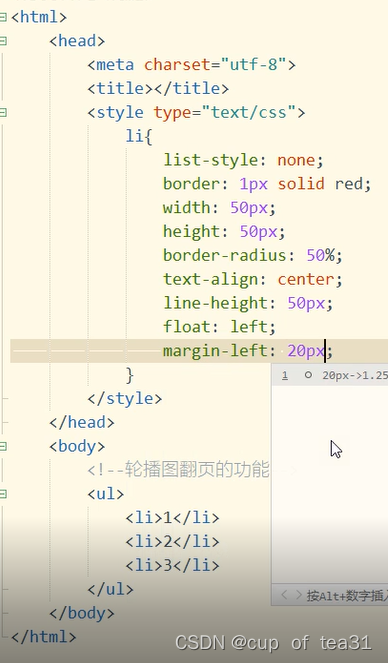Click the word solid in border declaration
The image size is (388, 663).
point(301,184)
